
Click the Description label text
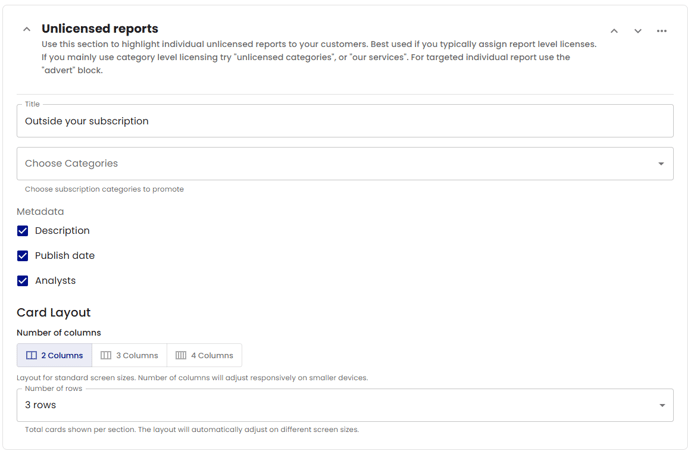coord(62,231)
